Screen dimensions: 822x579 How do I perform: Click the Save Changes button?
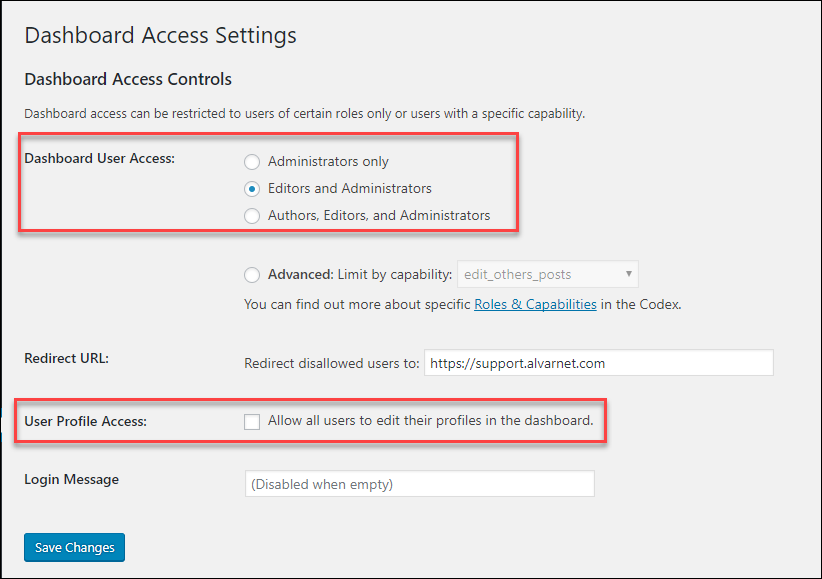coord(74,548)
